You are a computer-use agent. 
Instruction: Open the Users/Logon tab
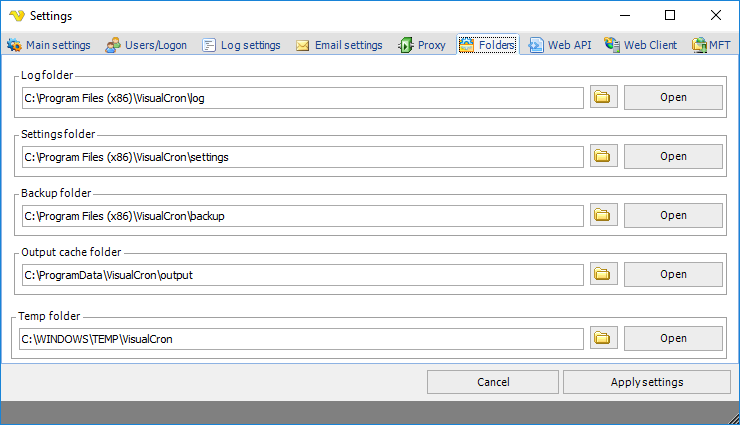pos(146,45)
